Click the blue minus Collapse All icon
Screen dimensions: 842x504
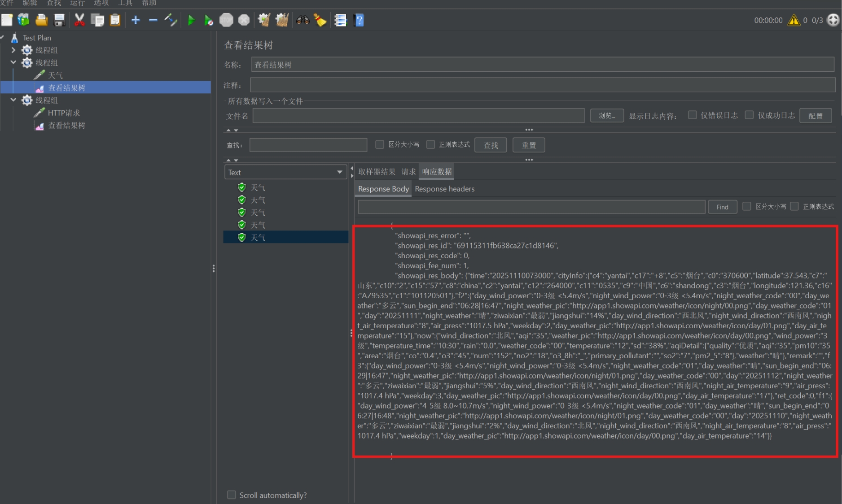click(x=153, y=20)
